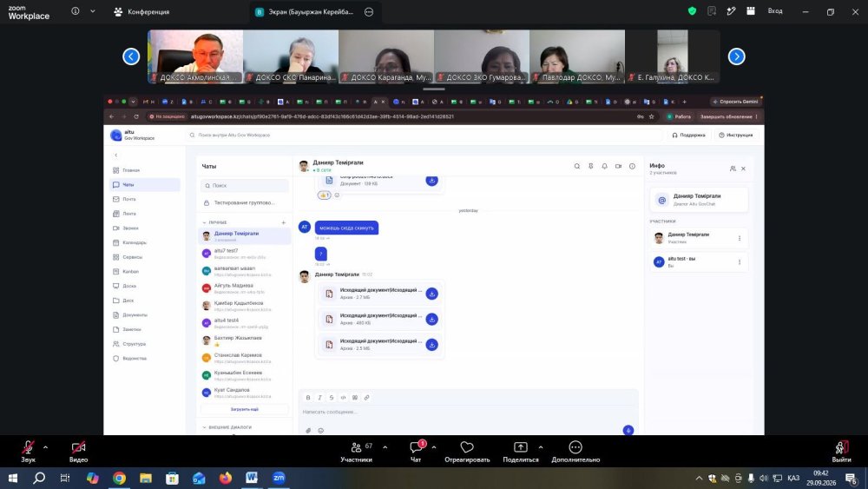Screen dimensions: 868x489
Task: Toggle the green encryption shield indicator
Action: (692, 10)
